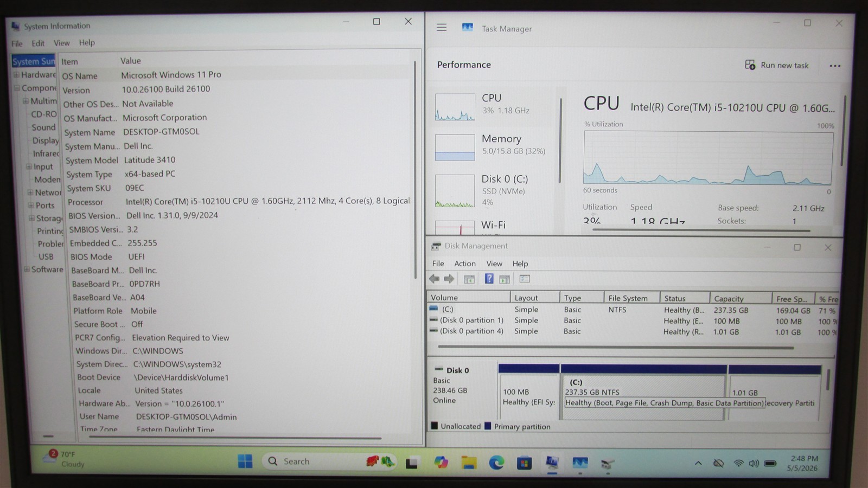Image resolution: width=868 pixels, height=488 pixels.
Task: Click the blue Help icon in Disk Management
Action: point(489,279)
